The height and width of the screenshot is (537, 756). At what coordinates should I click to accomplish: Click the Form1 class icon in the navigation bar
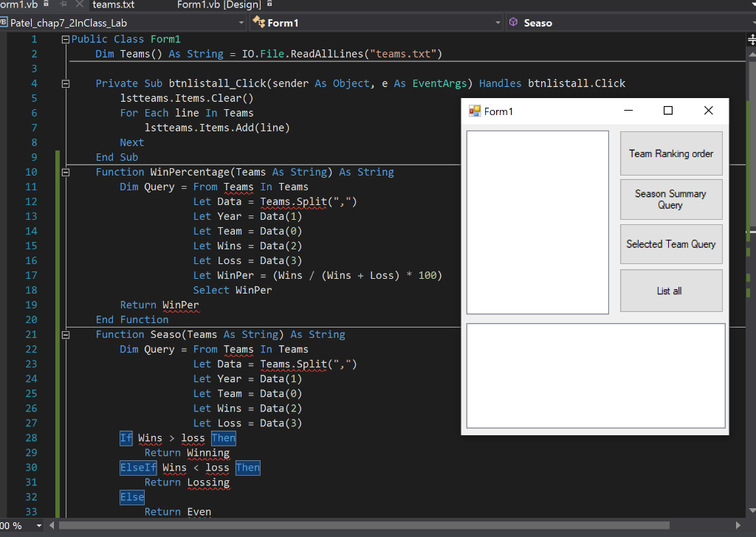(x=258, y=23)
